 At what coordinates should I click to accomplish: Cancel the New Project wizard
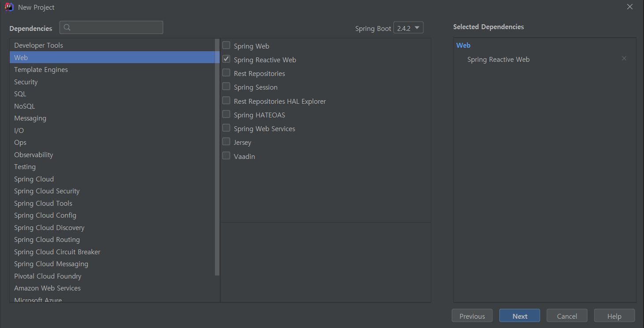pos(567,316)
